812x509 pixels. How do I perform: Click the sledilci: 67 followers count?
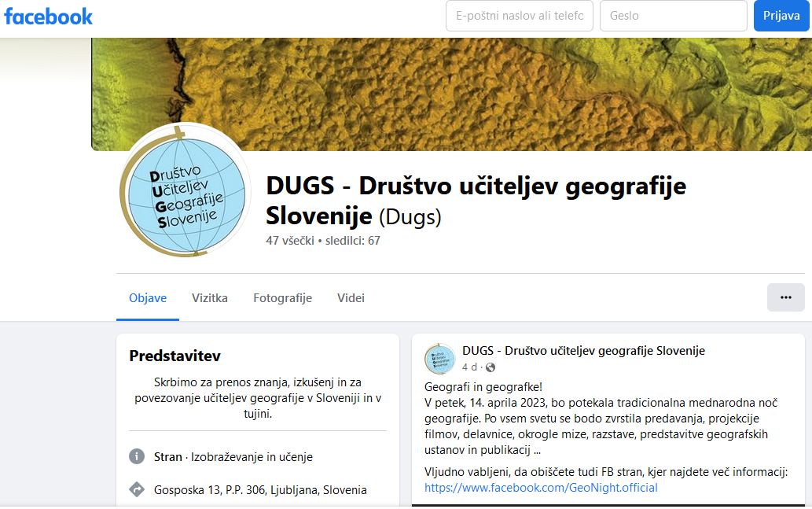tap(353, 241)
